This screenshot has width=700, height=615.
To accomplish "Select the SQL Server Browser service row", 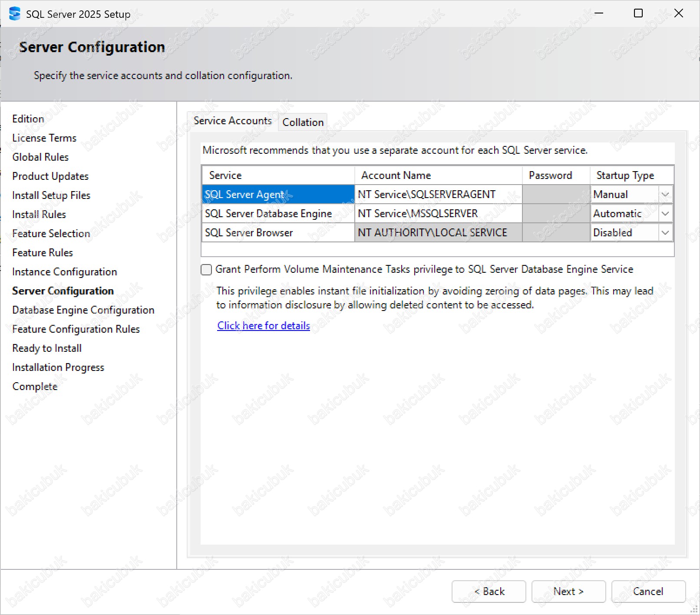I will click(278, 233).
